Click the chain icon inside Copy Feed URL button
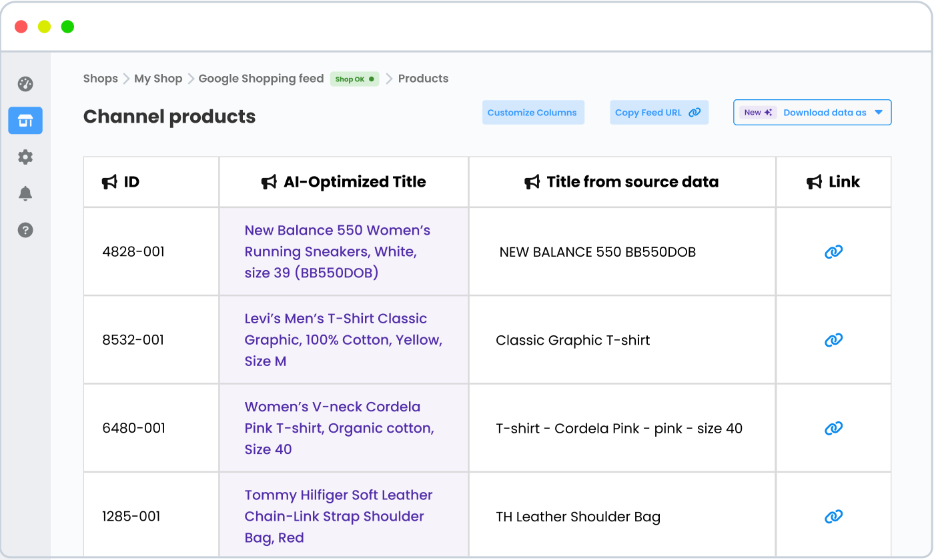Screen dimensions: 934x560 pyautogui.click(x=694, y=112)
